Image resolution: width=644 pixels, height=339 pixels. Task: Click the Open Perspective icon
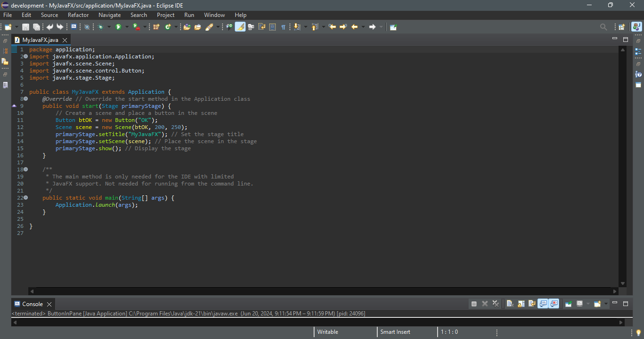[x=622, y=27]
